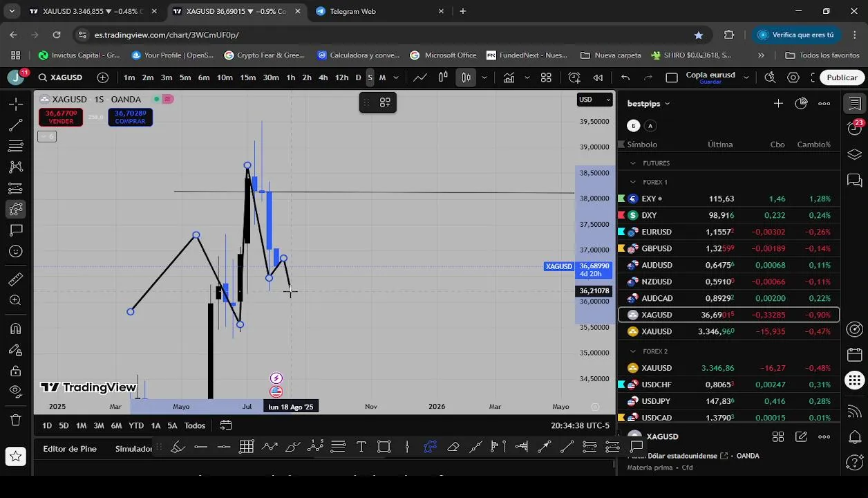Click the VENDER sell button
This screenshot has width=868, height=498.
click(x=61, y=117)
